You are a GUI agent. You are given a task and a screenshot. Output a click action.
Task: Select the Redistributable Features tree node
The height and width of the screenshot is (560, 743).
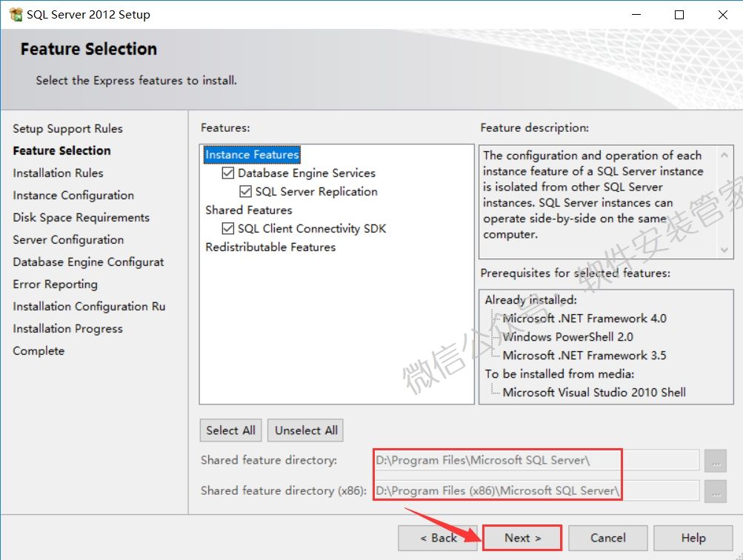(x=270, y=247)
